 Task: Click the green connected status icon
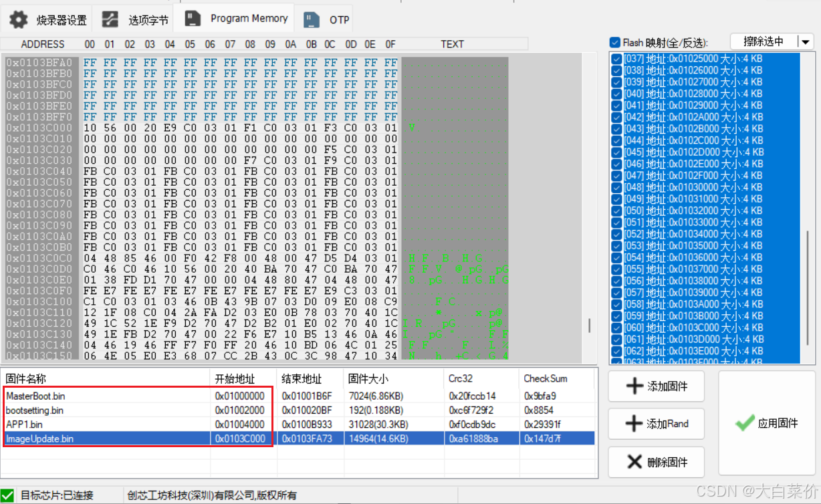7,495
